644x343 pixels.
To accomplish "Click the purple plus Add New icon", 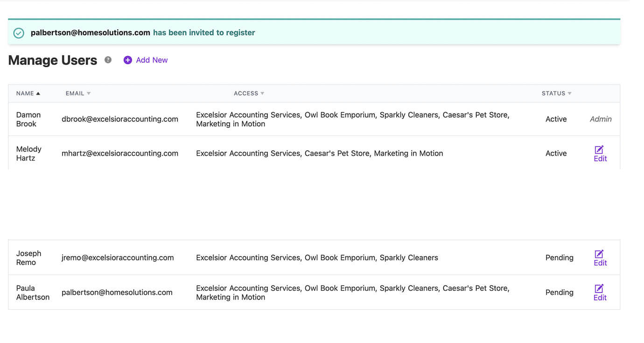I will tap(127, 60).
